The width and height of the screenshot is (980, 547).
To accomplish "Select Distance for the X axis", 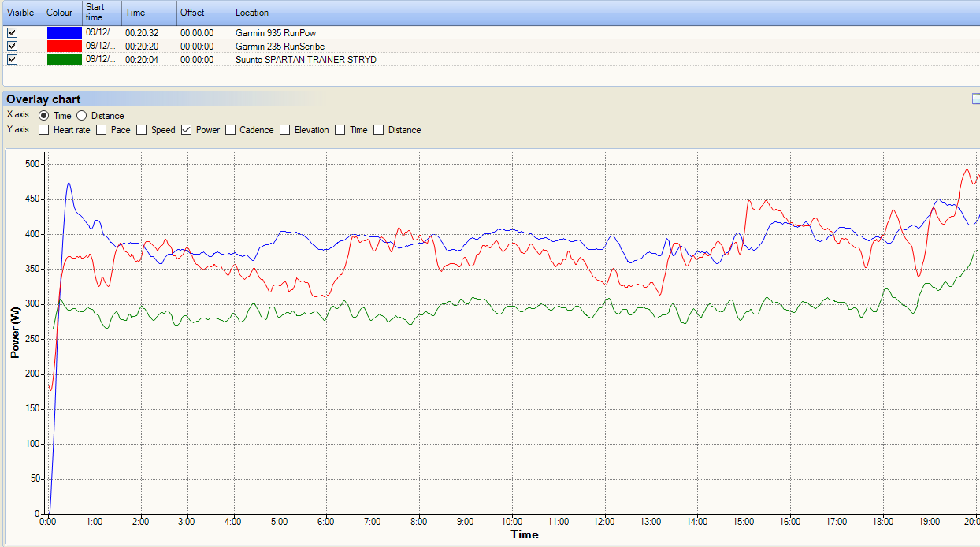I will [x=82, y=116].
